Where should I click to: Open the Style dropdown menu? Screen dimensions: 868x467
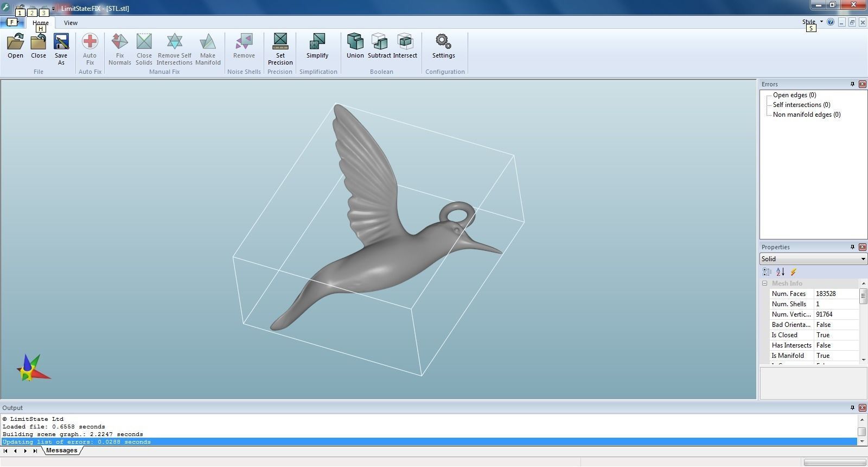[813, 22]
